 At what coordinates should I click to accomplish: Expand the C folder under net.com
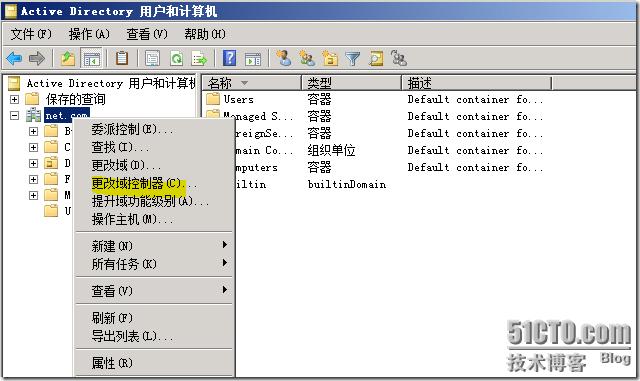click(x=33, y=147)
